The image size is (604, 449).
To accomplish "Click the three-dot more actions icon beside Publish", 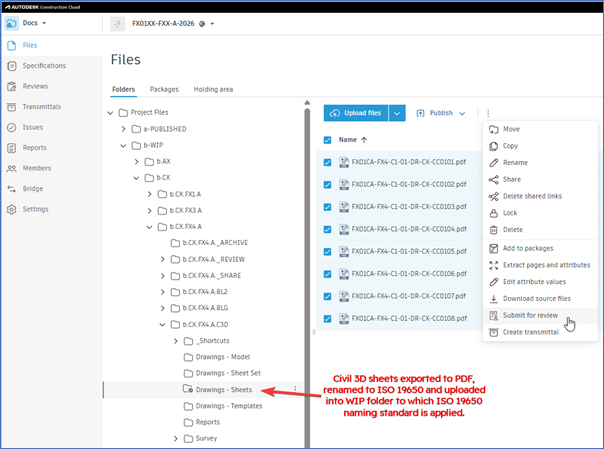I will pos(488,113).
